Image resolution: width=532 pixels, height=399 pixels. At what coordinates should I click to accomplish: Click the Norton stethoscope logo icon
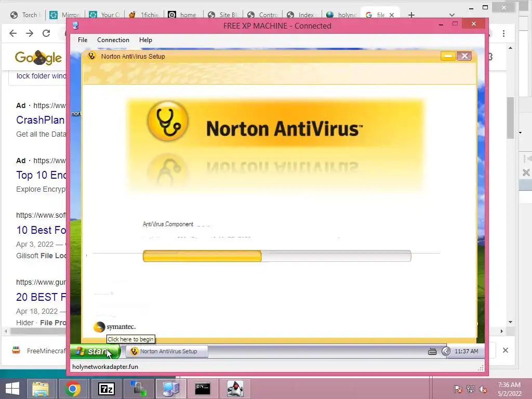pyautogui.click(x=168, y=122)
